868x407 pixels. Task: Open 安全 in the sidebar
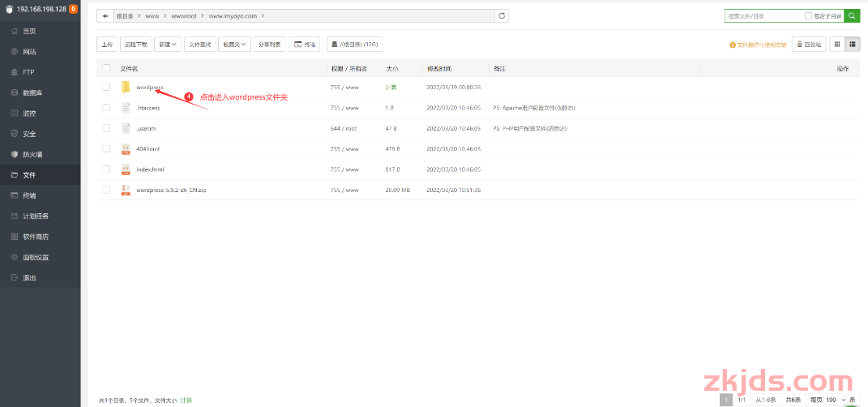(40, 134)
